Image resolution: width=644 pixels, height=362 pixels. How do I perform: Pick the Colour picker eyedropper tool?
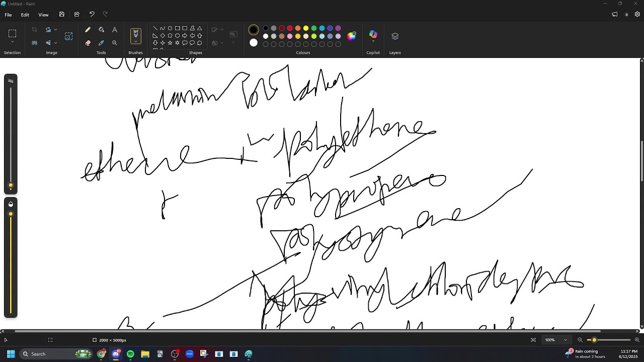coord(101,43)
